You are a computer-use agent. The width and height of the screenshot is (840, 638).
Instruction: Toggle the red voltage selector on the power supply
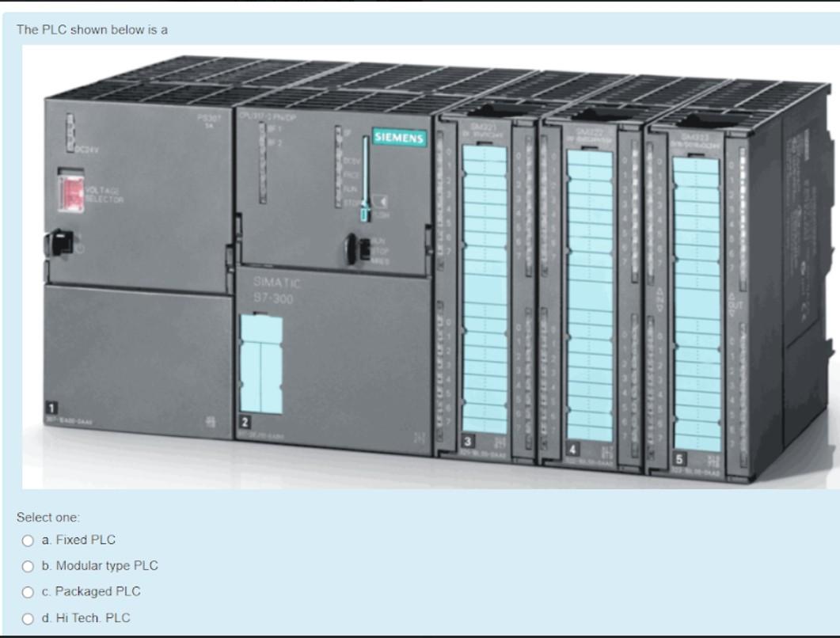click(x=71, y=192)
